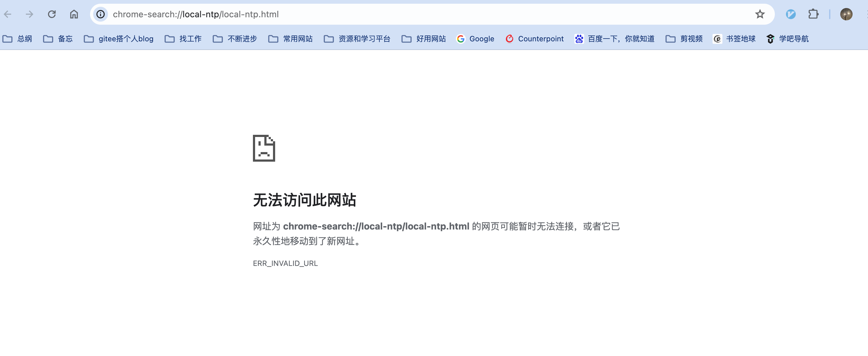868x356 pixels.
Task: Open the 找工作 bookmark folder
Action: click(183, 39)
